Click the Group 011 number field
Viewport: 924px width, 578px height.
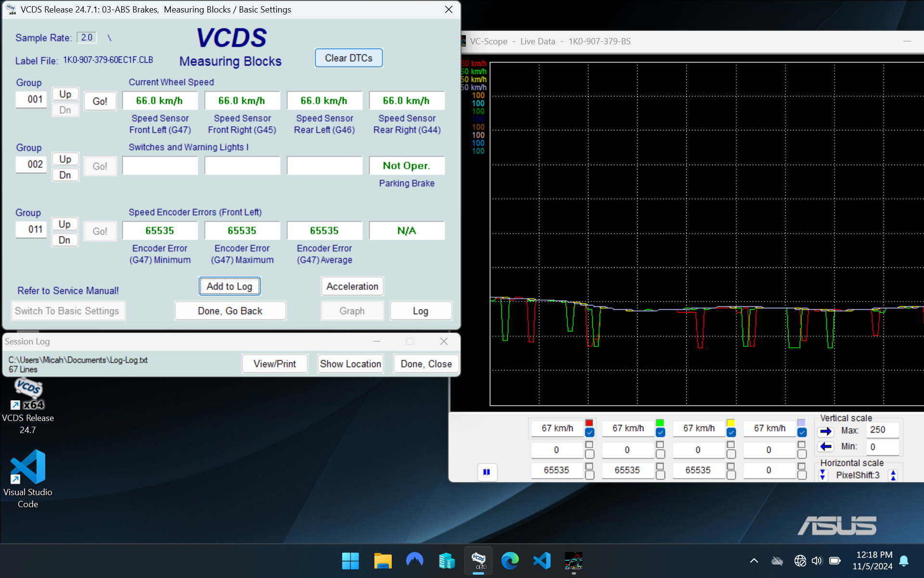(31, 229)
